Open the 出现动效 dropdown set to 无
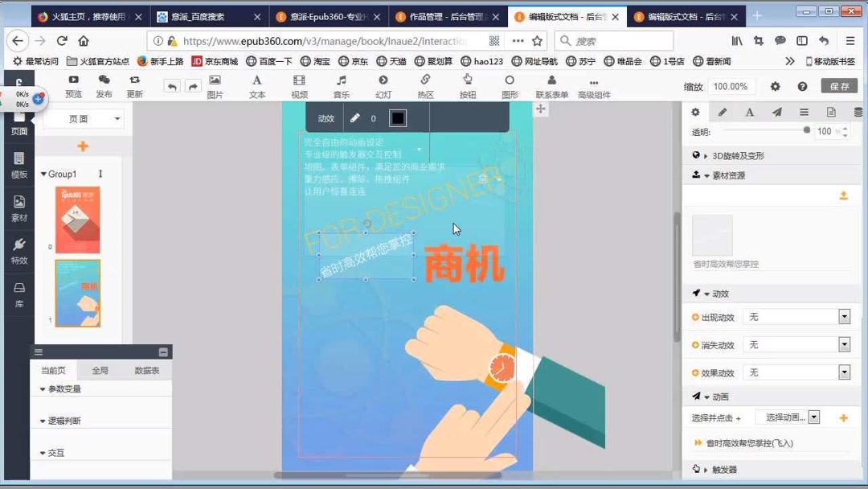This screenshot has width=868, height=489. click(x=845, y=317)
